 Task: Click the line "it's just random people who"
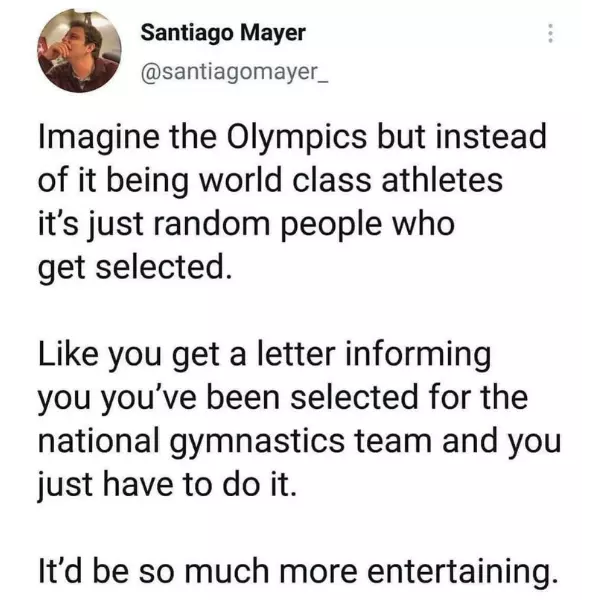point(246,224)
